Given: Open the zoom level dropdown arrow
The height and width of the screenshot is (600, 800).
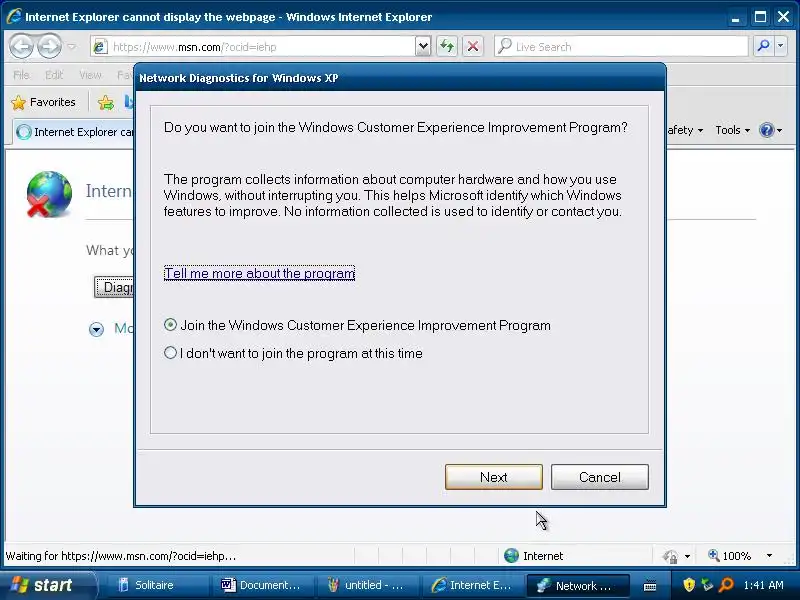Looking at the screenshot, I should (769, 556).
